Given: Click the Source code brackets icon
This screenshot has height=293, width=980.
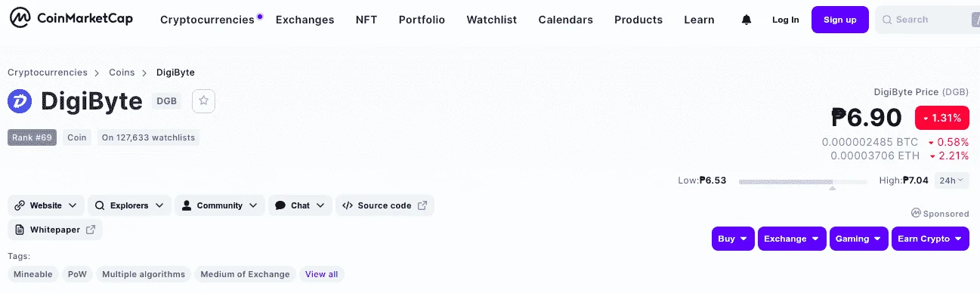Looking at the screenshot, I should point(348,205).
